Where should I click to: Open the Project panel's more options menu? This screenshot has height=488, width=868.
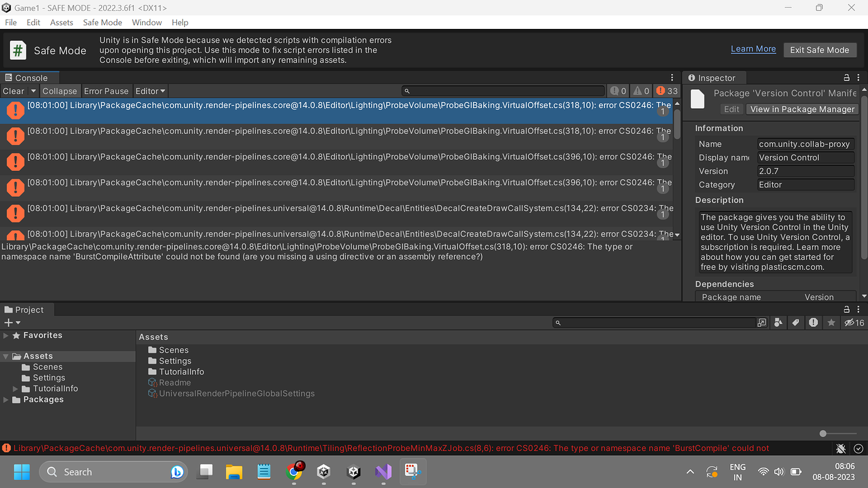coord(858,309)
